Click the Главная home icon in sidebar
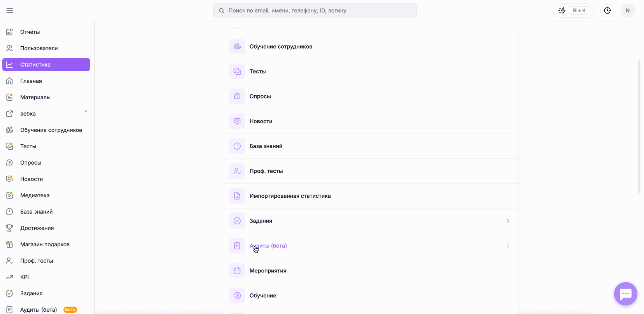Screen dimensions: 644x314 coord(10,81)
